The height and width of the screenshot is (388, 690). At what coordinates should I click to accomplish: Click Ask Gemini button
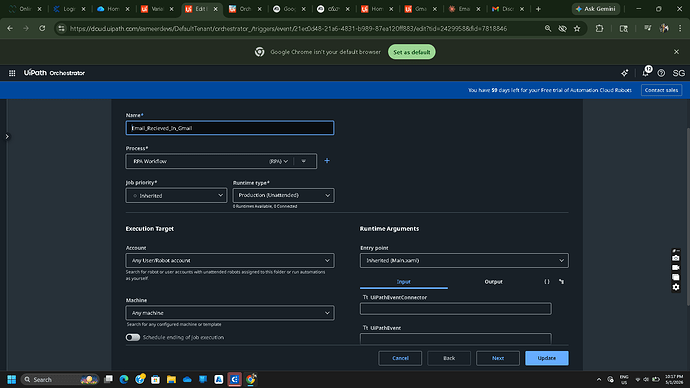(596, 9)
